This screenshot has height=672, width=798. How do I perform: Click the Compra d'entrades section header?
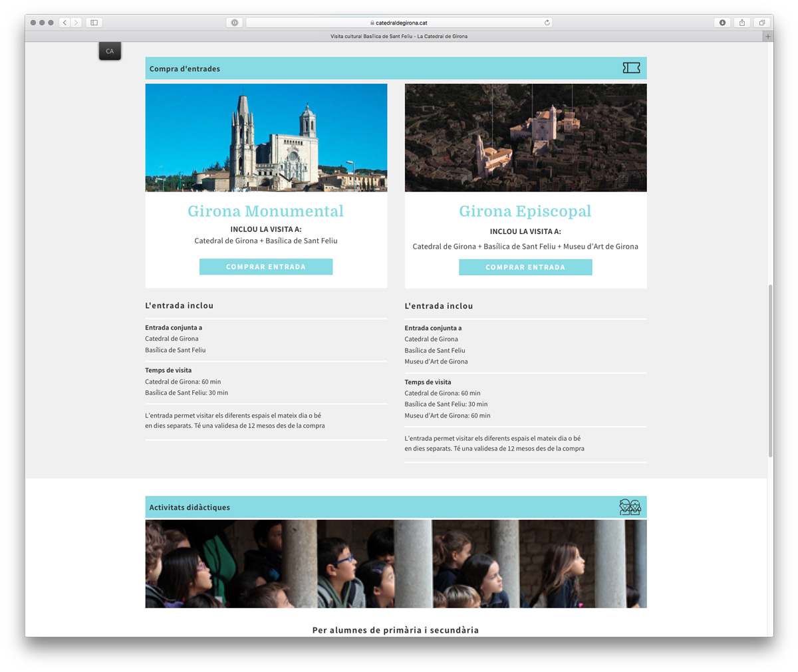[396, 68]
